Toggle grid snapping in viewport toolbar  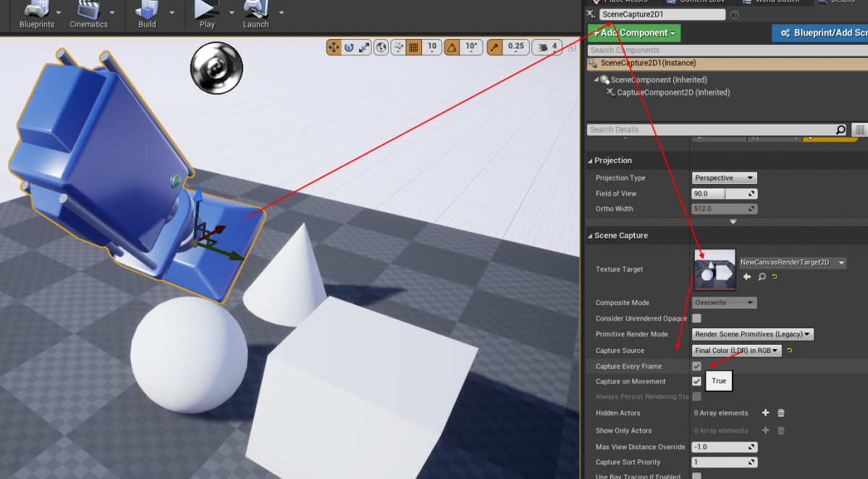[414, 47]
